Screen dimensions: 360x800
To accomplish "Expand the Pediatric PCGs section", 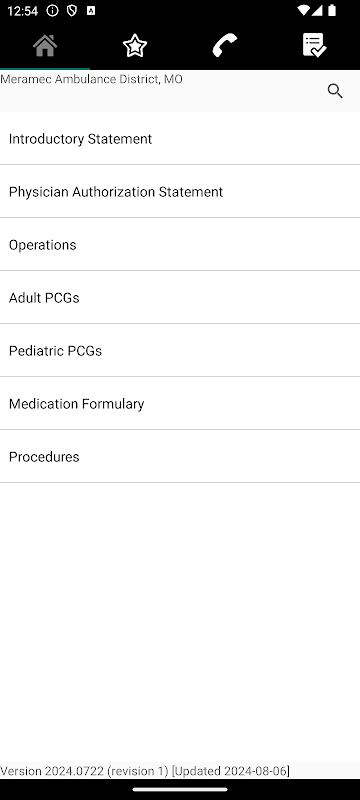I will pos(180,351).
